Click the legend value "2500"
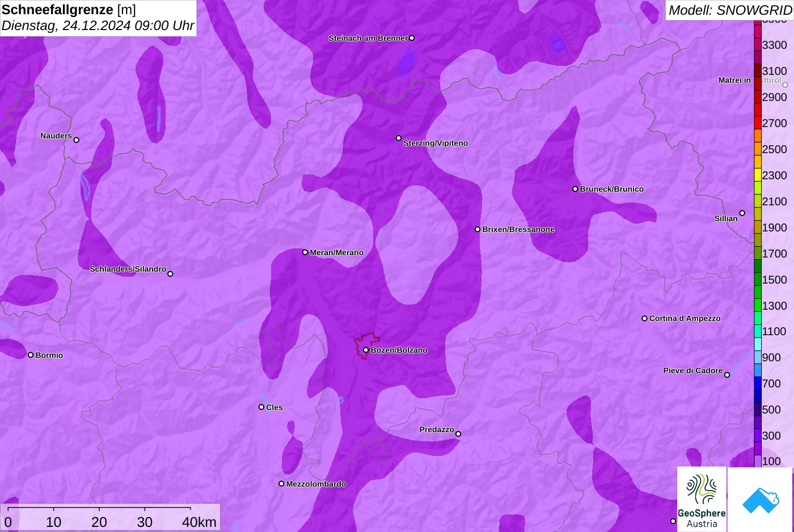This screenshot has width=794, height=532. point(774,149)
